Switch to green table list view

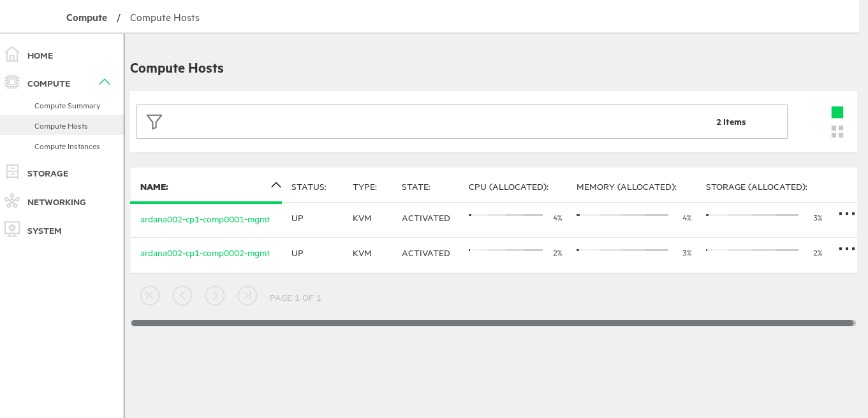[x=837, y=112]
